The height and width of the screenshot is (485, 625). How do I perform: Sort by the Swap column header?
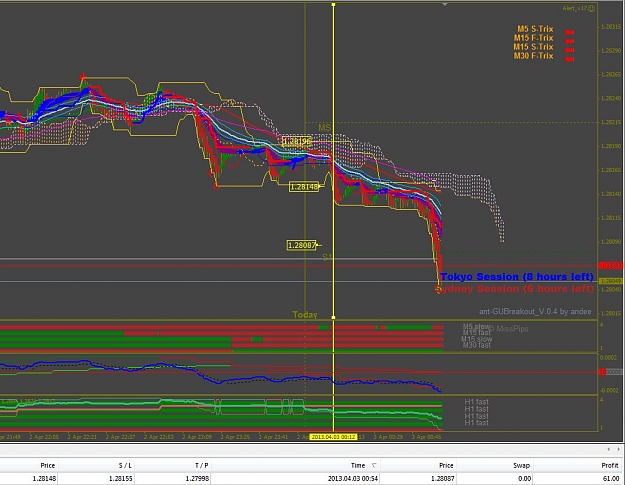521,465
